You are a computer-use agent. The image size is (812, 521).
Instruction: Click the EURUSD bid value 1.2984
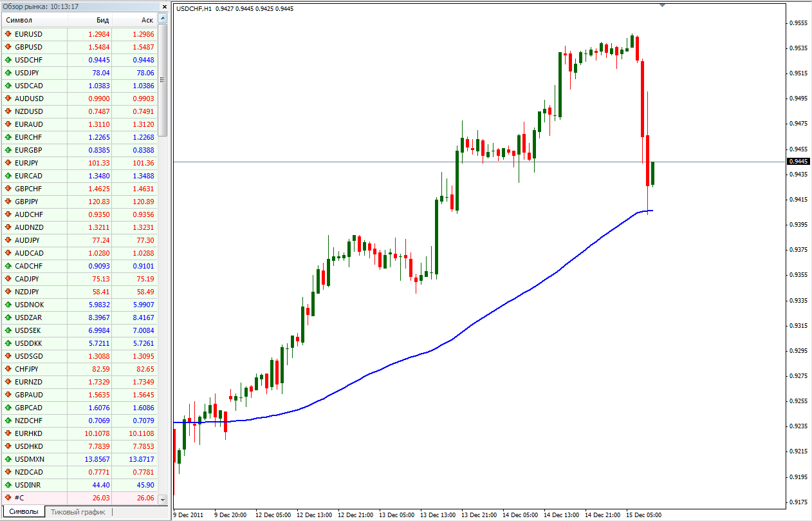(98, 34)
